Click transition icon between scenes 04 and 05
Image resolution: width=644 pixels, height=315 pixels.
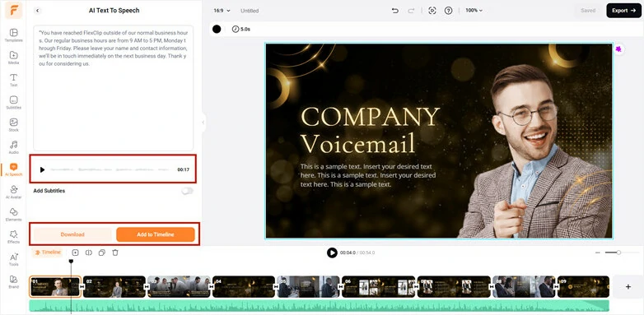(x=276, y=287)
